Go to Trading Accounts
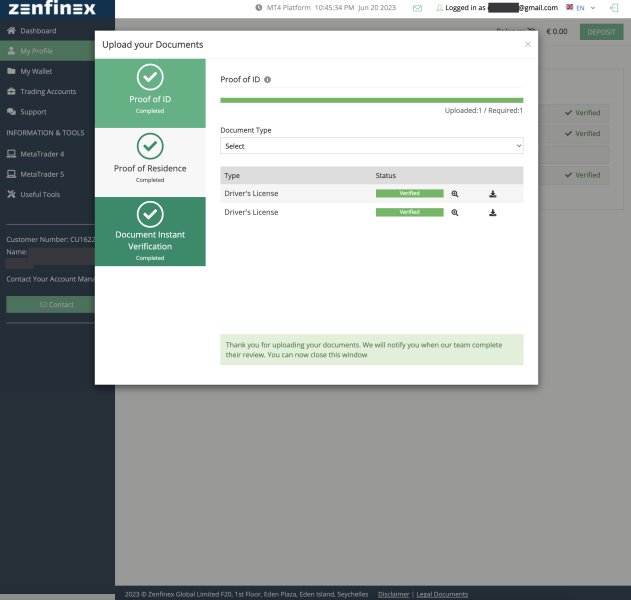Viewport: 631px width, 600px height. [x=48, y=91]
